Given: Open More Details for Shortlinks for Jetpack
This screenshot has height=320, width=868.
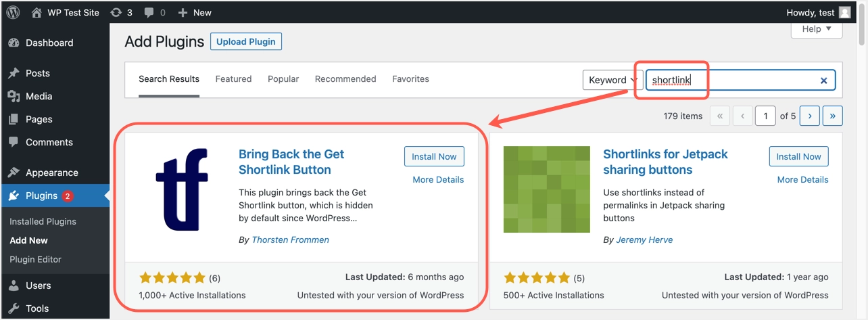Looking at the screenshot, I should click(802, 179).
